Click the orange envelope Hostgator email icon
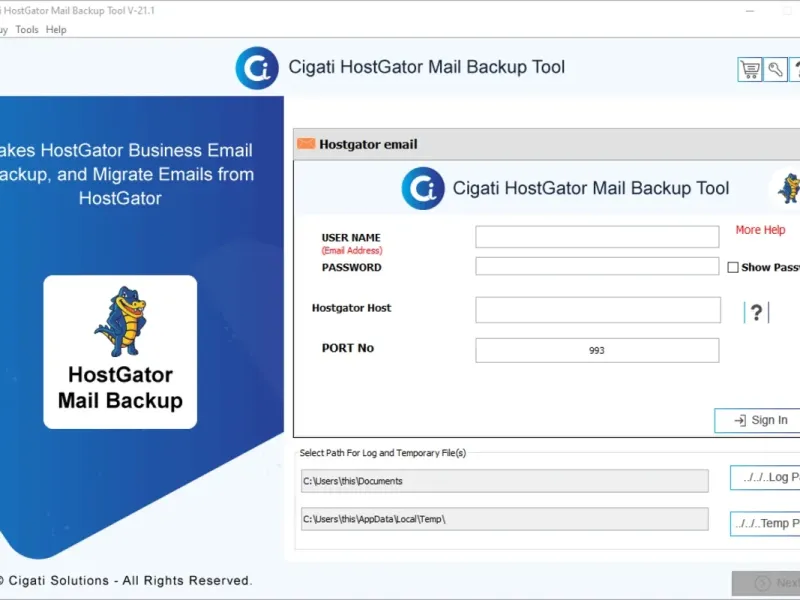 tap(306, 143)
